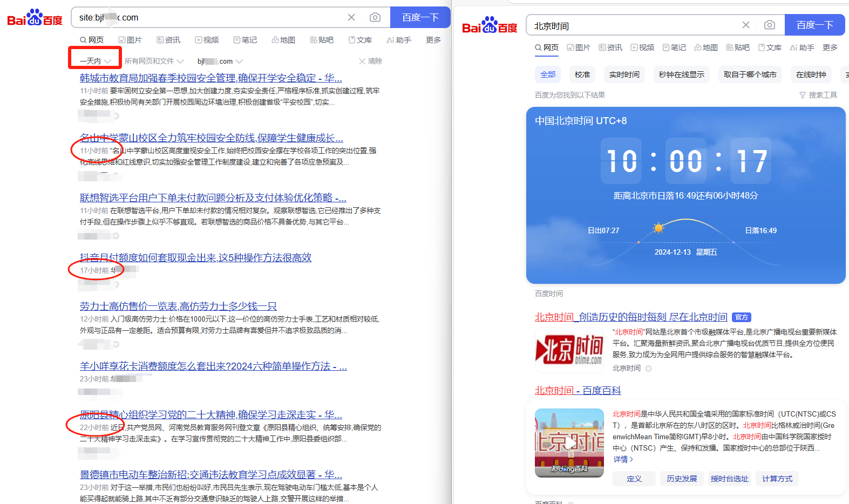Open 搜索工具 in the right window
Image resolution: width=849 pixels, height=504 pixels.
(818, 95)
